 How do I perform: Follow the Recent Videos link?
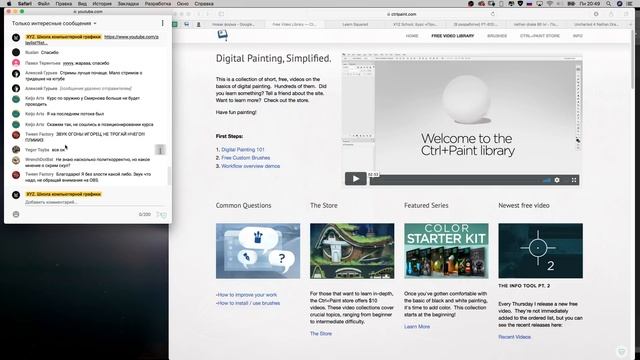514,337
